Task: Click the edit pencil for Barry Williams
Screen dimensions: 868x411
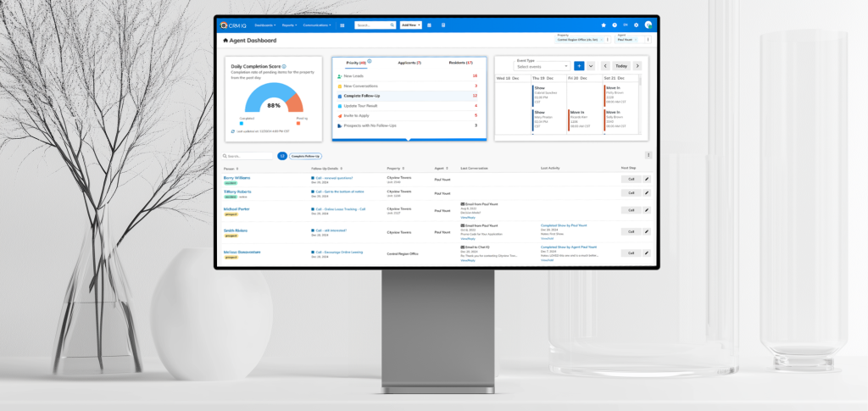Action: click(x=646, y=179)
